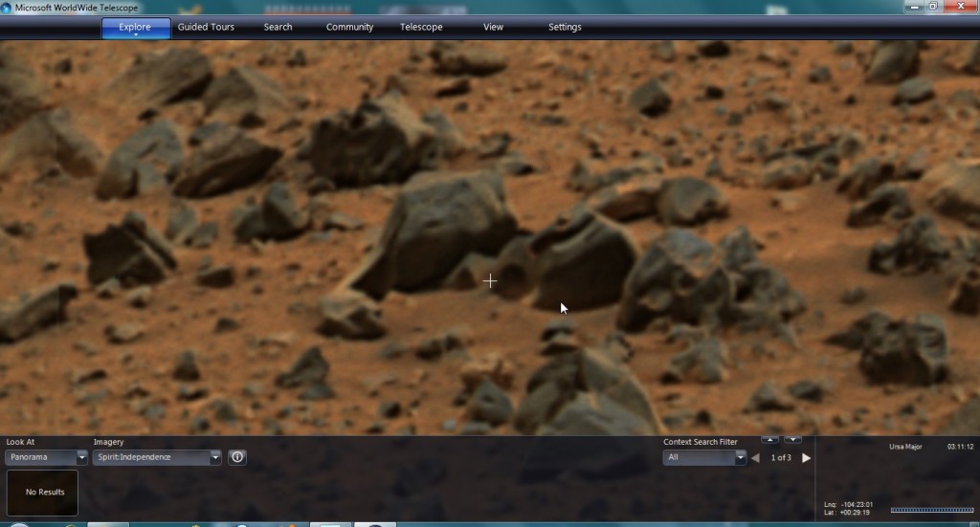The height and width of the screenshot is (527, 980).
Task: Open the Settings tab
Action: pyautogui.click(x=565, y=27)
